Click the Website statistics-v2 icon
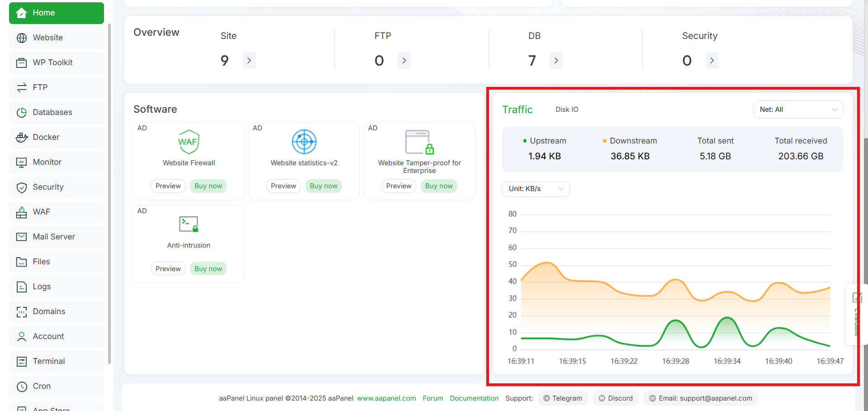The image size is (868, 411). click(x=304, y=142)
